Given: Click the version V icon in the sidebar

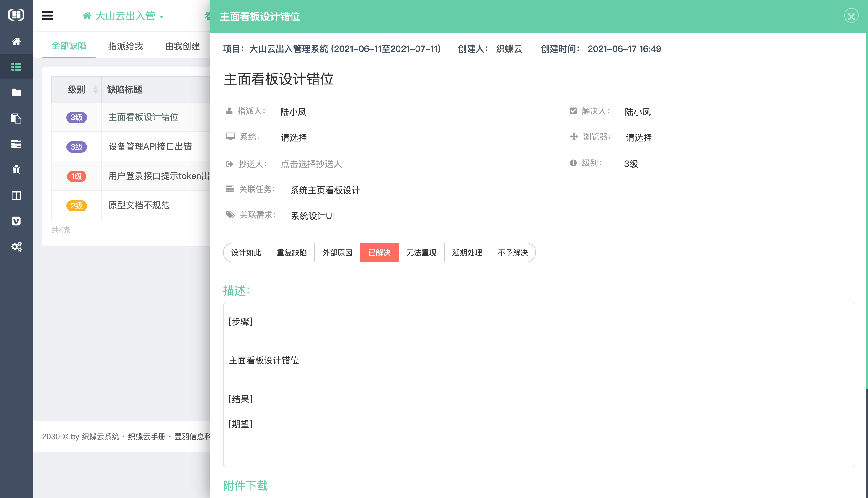Looking at the screenshot, I should point(16,221).
